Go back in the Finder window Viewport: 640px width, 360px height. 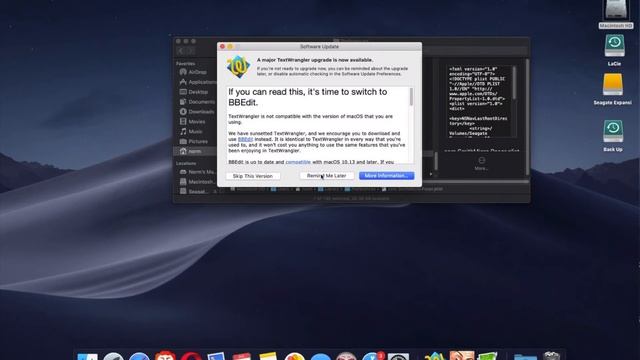(181, 51)
